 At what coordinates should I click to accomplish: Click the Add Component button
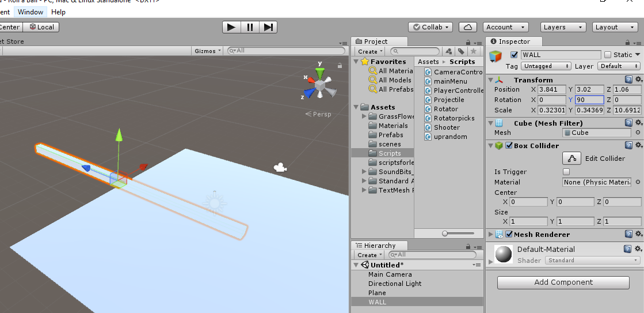coord(563,282)
